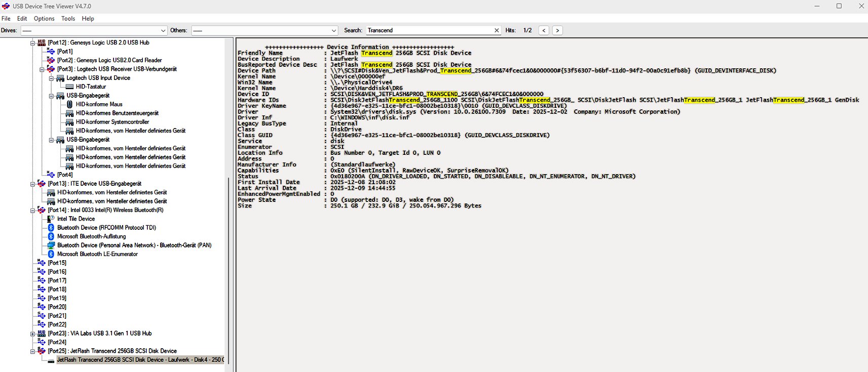
Task: Click the USB Device Tree Viewer title icon
Action: tap(6, 6)
